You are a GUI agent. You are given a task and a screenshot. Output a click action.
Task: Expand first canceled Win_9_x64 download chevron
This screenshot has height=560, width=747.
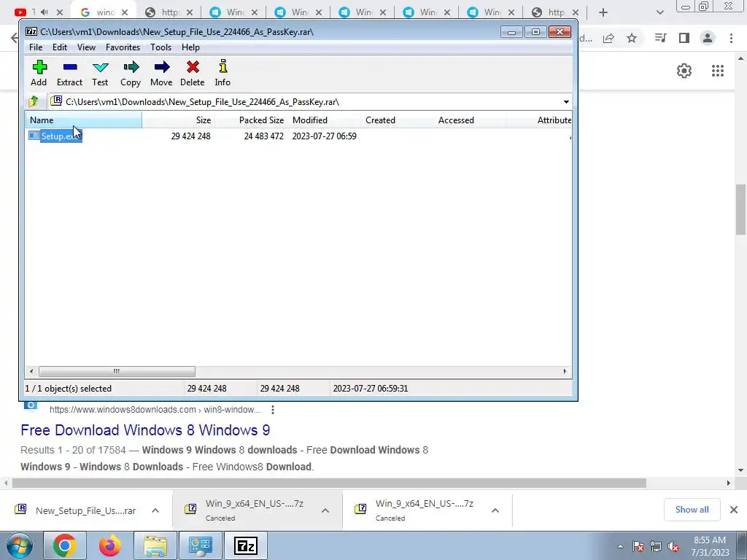click(x=325, y=510)
